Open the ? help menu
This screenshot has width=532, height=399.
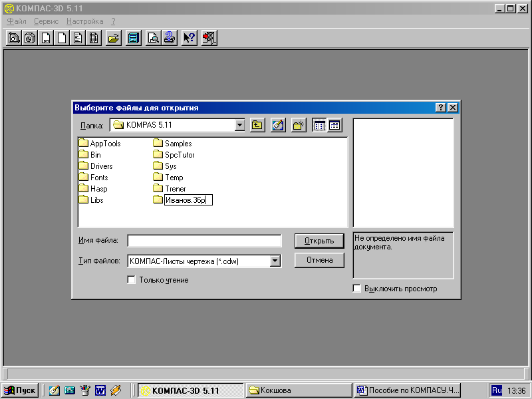113,21
